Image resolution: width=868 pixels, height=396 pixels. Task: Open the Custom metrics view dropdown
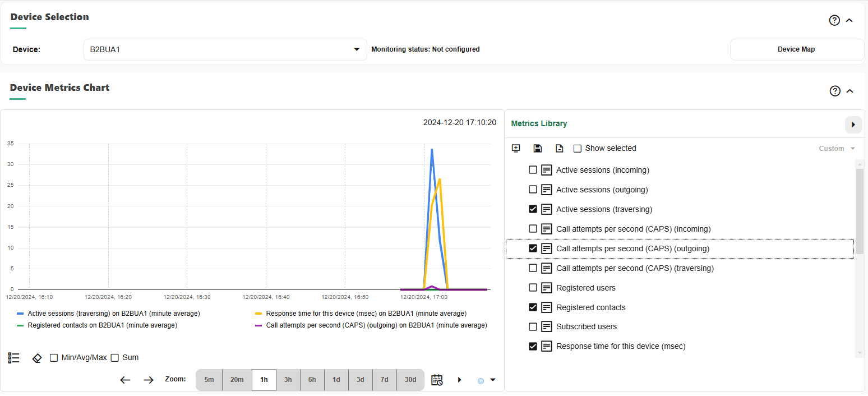[837, 148]
